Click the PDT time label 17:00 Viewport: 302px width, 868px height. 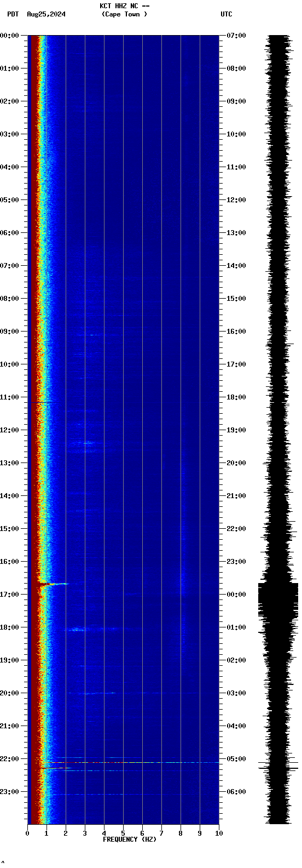tap(9, 595)
